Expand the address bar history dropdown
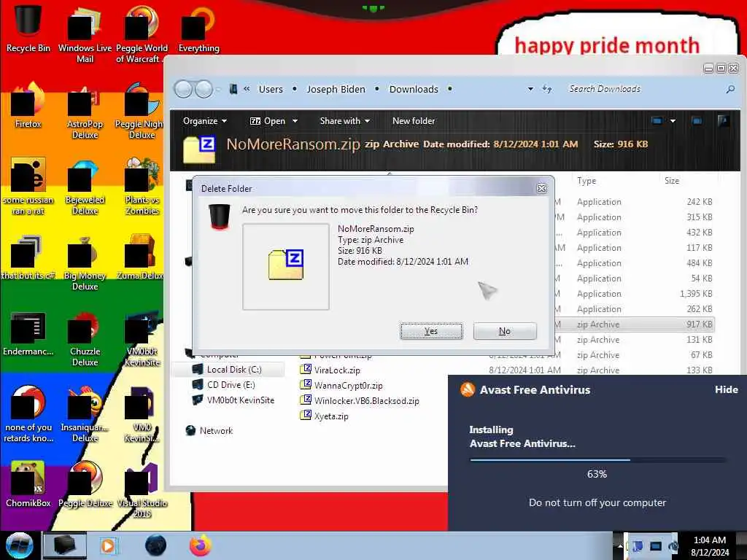 coord(530,89)
